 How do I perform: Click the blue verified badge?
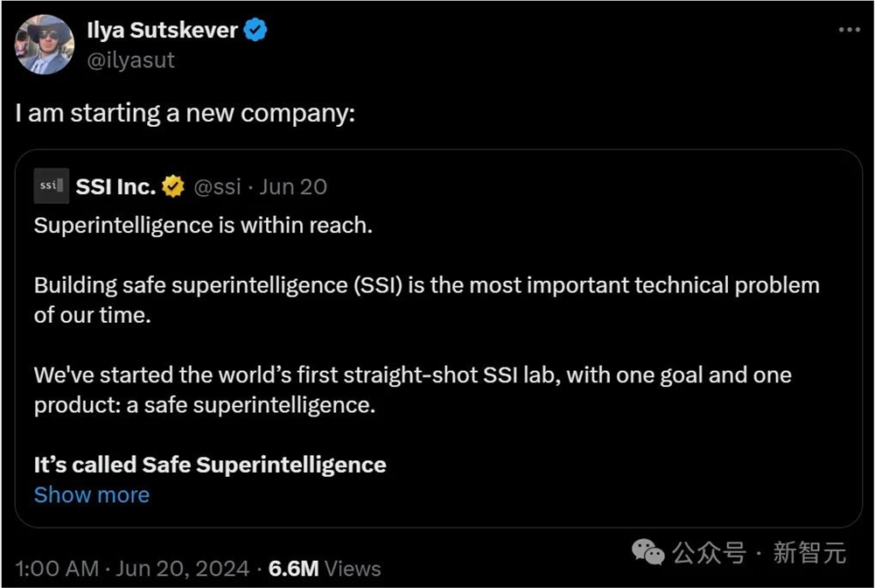click(255, 31)
